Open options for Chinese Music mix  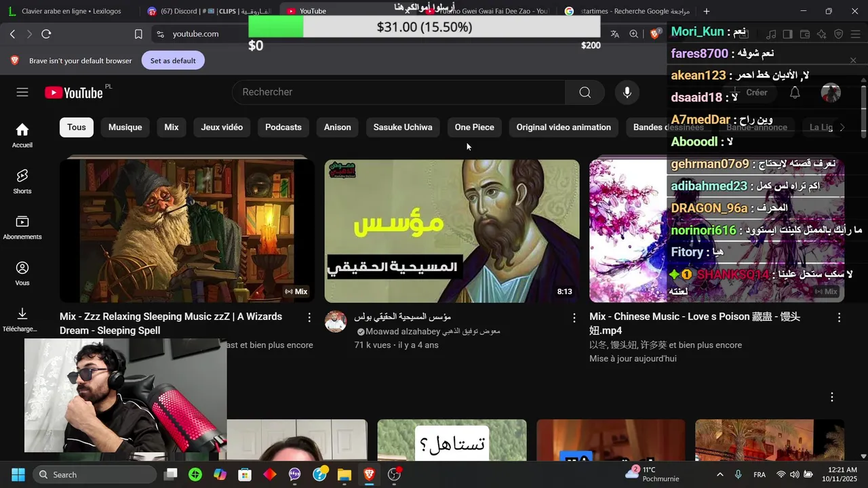pos(839,317)
